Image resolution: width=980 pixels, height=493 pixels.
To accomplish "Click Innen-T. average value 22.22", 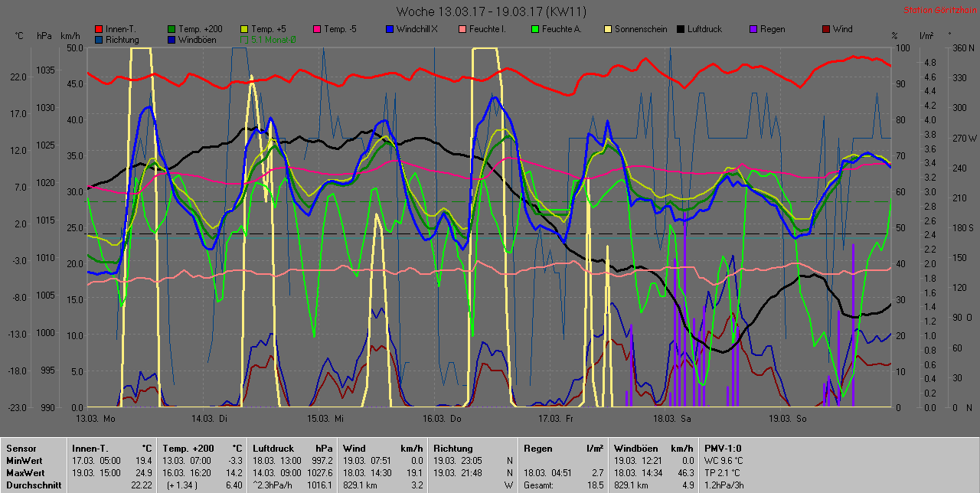I will pos(141,485).
